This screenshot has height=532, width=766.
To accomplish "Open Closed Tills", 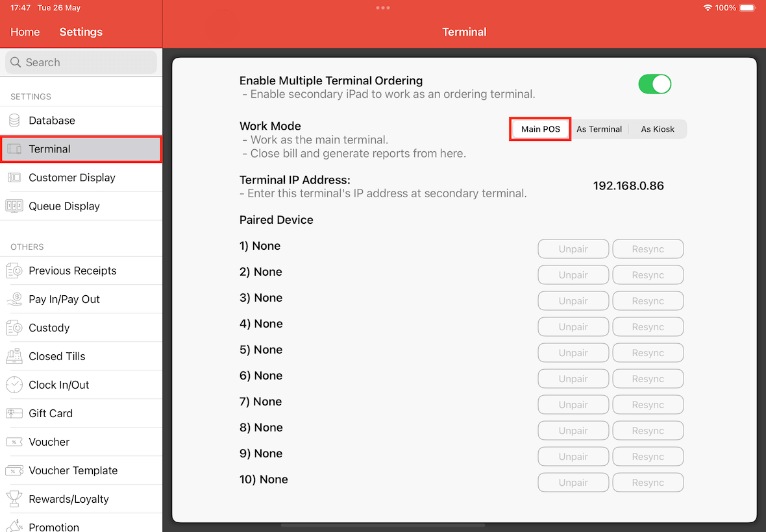I will coord(81,356).
